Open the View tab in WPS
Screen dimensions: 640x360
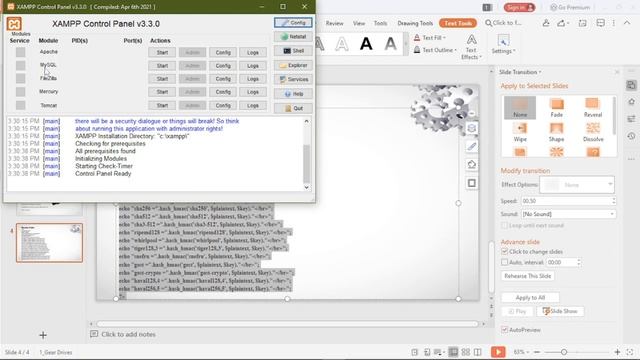(x=359, y=23)
